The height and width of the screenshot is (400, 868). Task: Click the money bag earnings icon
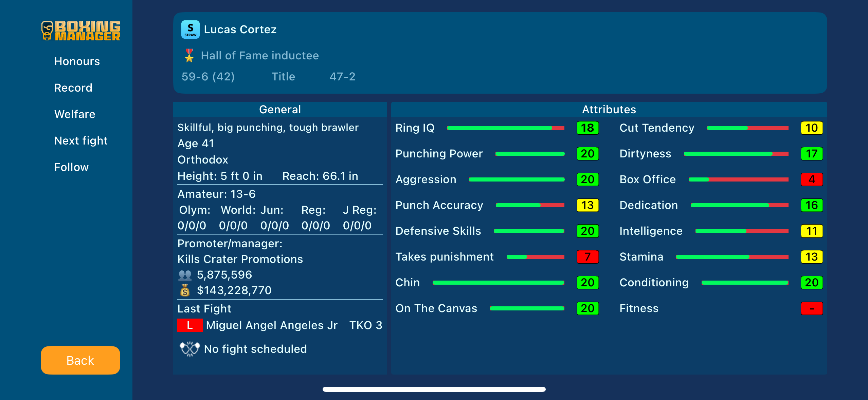point(185,290)
